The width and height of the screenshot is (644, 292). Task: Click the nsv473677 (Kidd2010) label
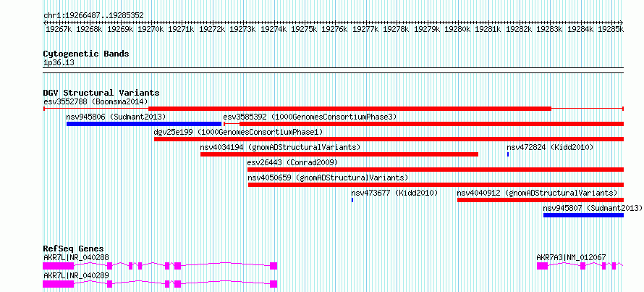394,193
